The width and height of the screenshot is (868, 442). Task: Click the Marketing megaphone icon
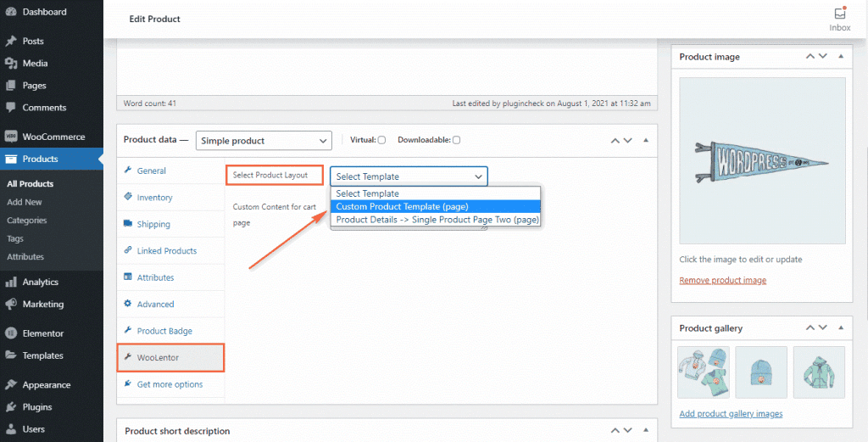(11, 305)
